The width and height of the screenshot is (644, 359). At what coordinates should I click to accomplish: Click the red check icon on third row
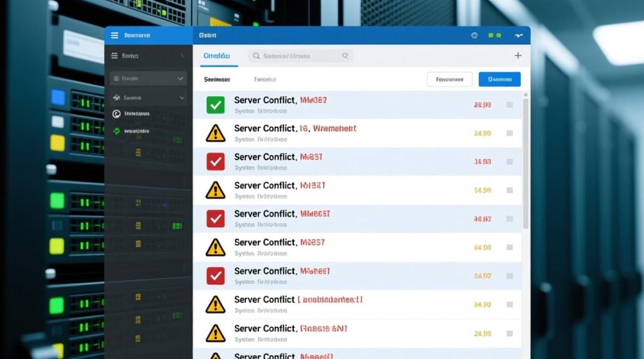(216, 162)
